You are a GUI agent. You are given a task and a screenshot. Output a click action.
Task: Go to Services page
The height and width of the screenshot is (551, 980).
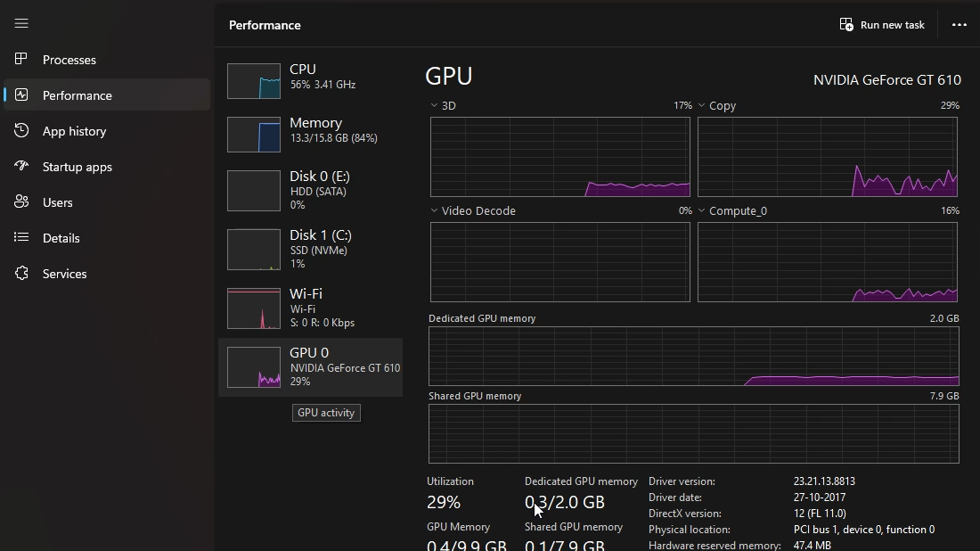pos(107,274)
